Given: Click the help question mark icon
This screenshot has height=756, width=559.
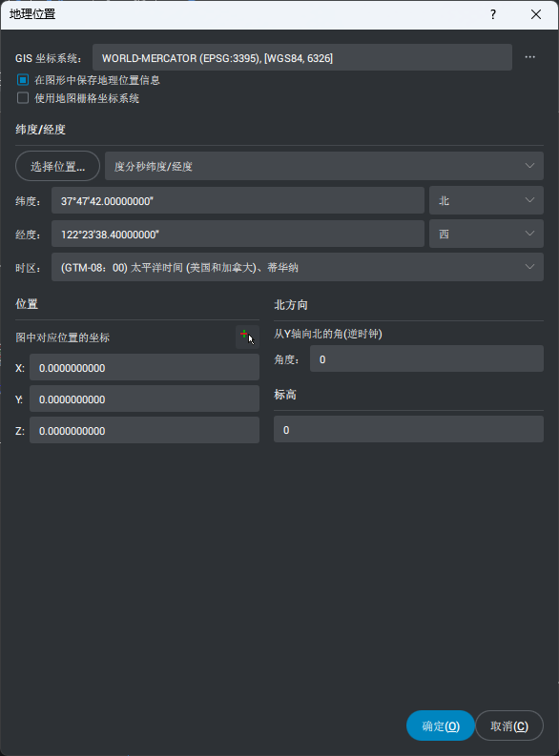Looking at the screenshot, I should (x=493, y=14).
